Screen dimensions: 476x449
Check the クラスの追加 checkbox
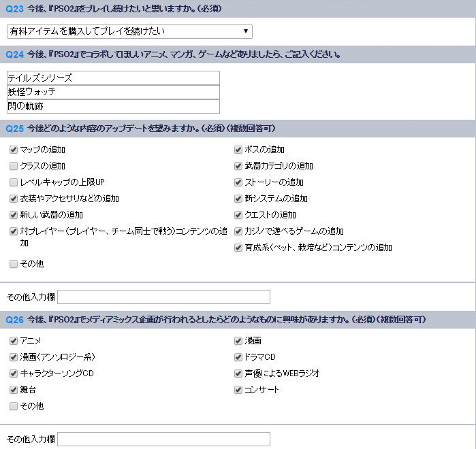coord(14,166)
